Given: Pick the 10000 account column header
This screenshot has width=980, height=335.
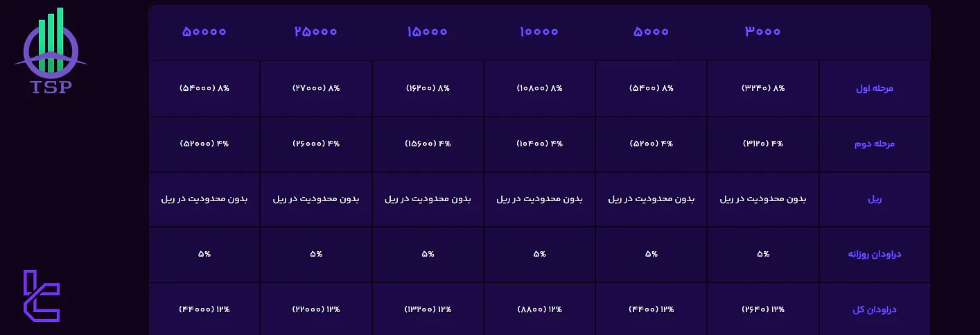Looking at the screenshot, I should point(539,32).
